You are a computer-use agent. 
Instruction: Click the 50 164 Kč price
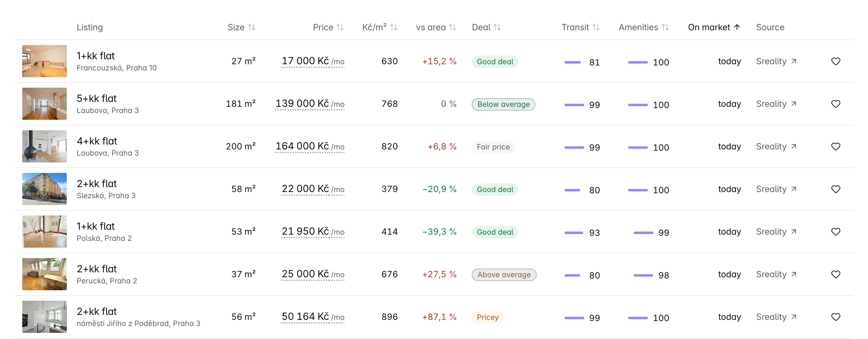click(313, 317)
